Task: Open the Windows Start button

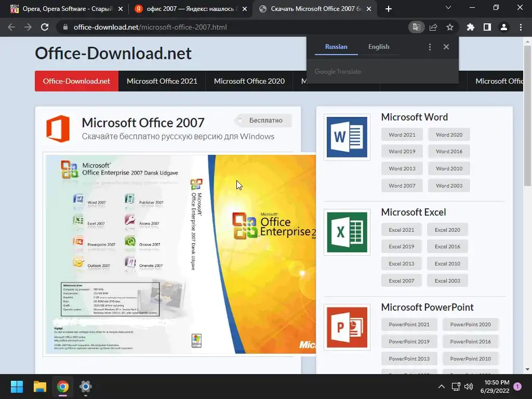Action: pos(17,387)
